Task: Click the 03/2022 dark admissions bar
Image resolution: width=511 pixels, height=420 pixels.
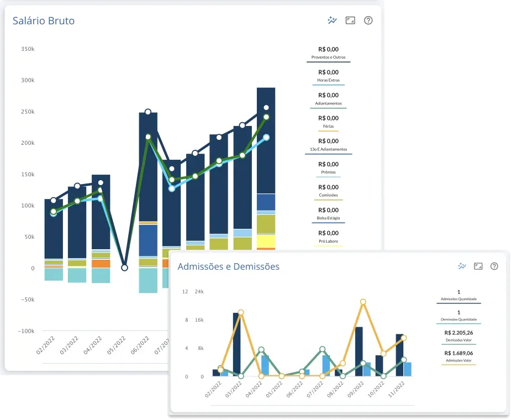Action: 236,344
